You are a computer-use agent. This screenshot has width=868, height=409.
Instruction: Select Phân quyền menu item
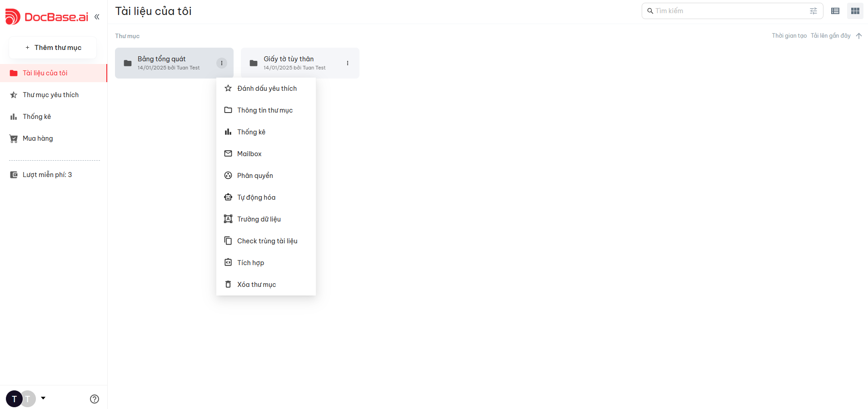click(x=266, y=176)
